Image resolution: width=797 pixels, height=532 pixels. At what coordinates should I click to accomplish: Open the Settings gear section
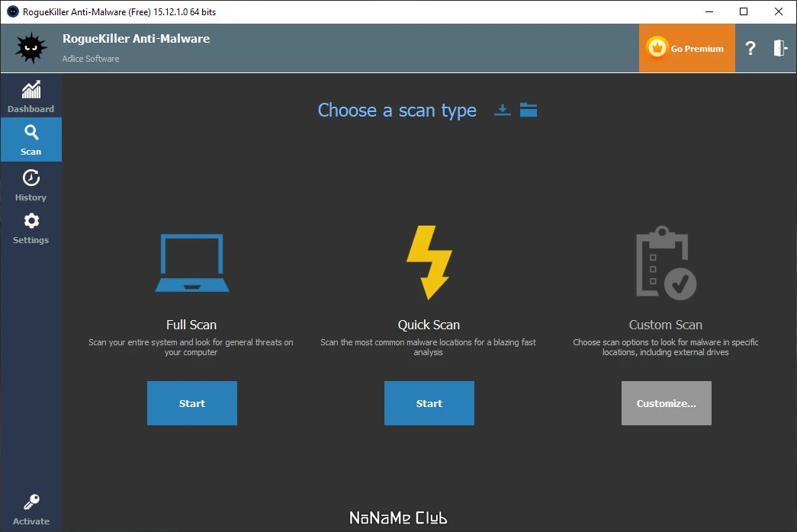click(x=31, y=228)
